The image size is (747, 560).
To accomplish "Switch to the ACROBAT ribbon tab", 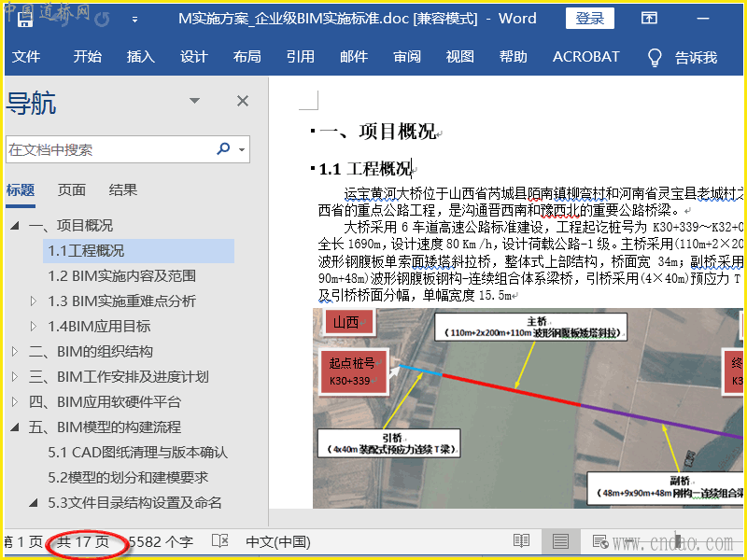I will point(586,57).
